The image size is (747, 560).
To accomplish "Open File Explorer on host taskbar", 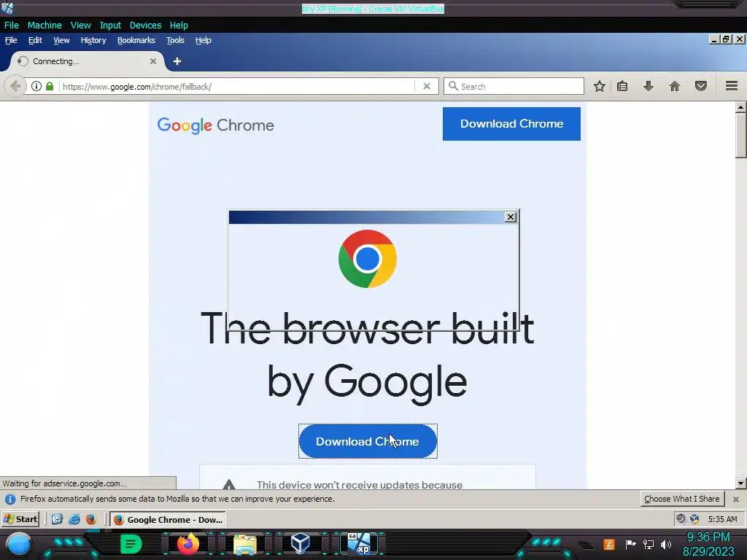I will click(245, 545).
